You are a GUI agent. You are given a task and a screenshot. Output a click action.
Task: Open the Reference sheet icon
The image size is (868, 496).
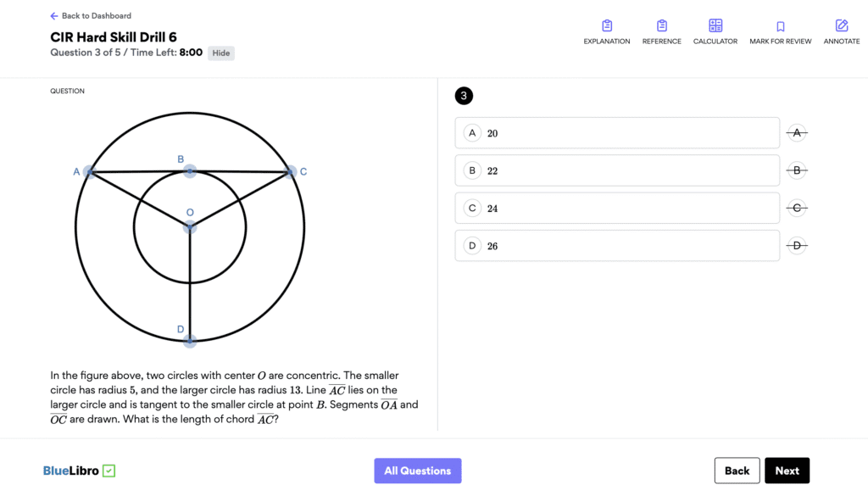[x=661, y=26]
